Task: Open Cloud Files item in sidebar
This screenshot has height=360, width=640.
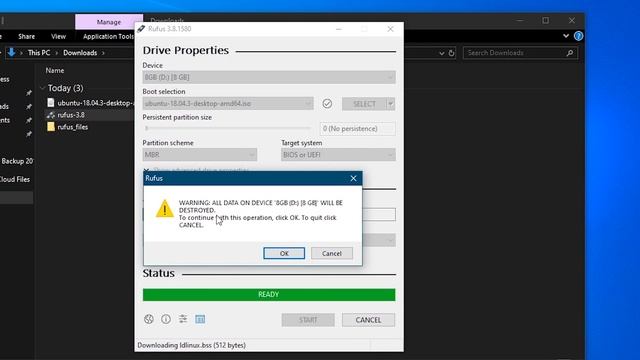Action: 15,179
